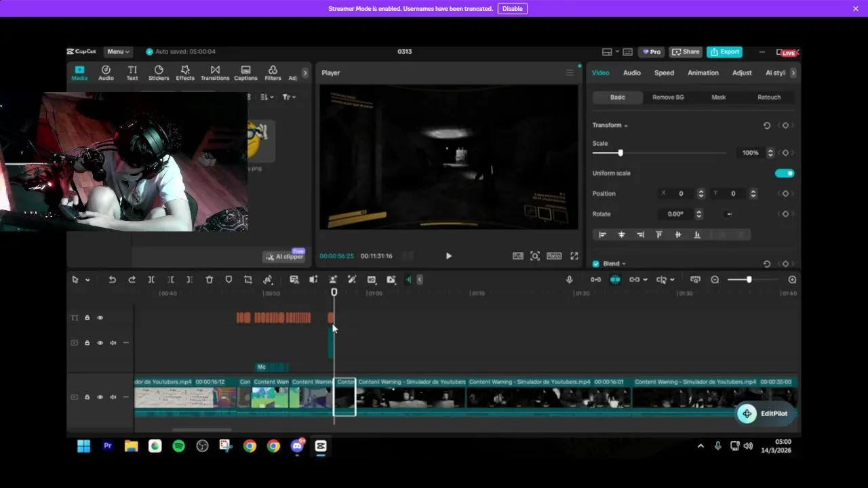The height and width of the screenshot is (488, 868).
Task: Select the Remove BG sub-tab
Action: pos(668,97)
